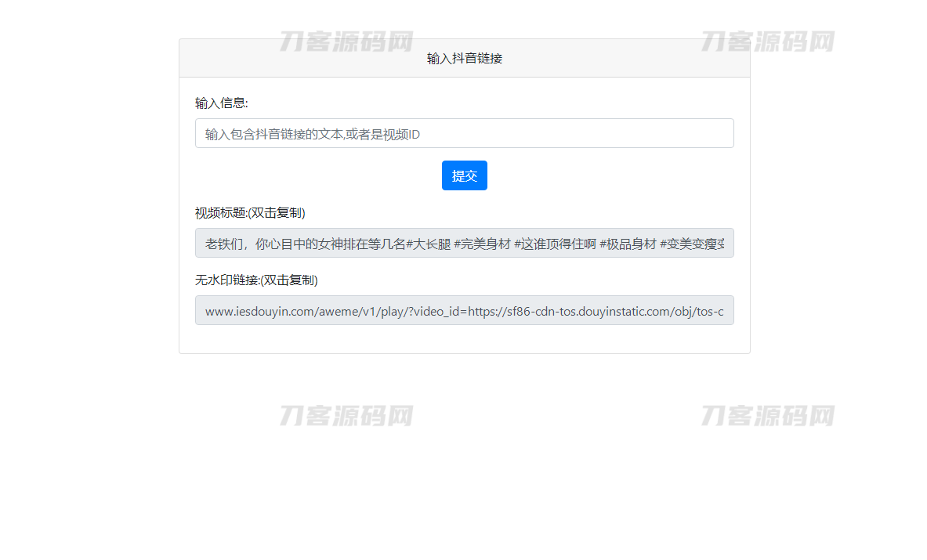Select the video title text box
This screenshot has width=927, height=560.
pos(464,243)
